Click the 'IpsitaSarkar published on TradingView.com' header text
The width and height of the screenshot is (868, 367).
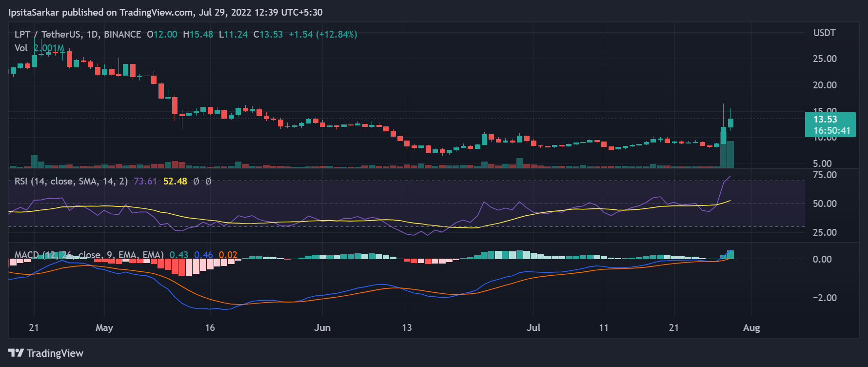(x=101, y=12)
